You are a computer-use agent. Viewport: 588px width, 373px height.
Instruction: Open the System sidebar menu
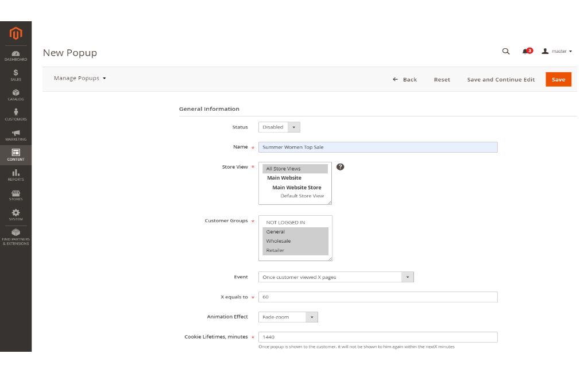16,215
